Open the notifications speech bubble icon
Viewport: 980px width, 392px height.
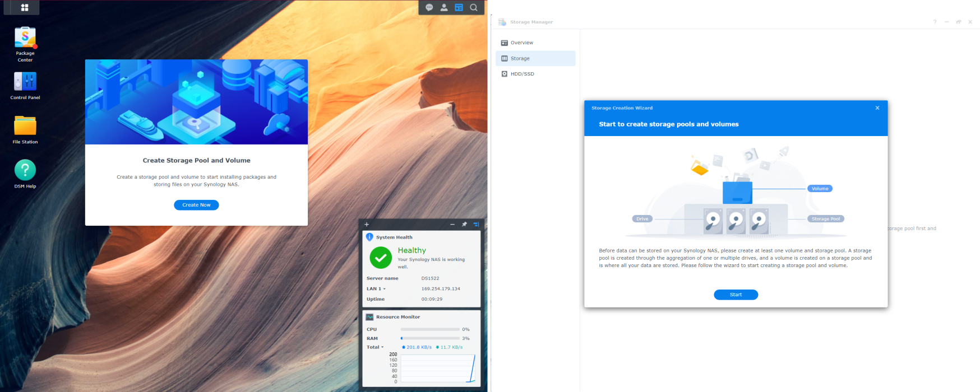click(x=429, y=7)
